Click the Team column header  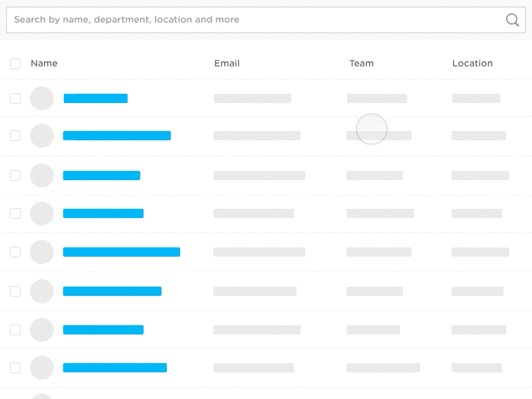tap(361, 63)
